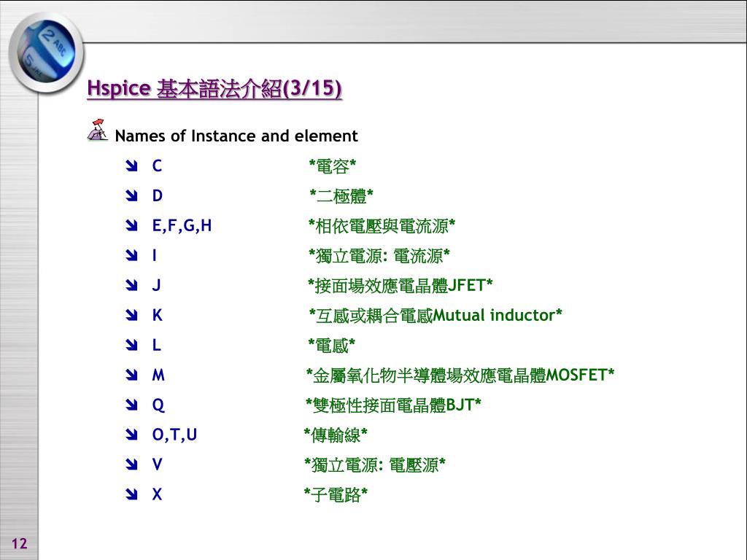The height and width of the screenshot is (560, 747).
Task: Click the element letter V
Action: click(x=158, y=464)
